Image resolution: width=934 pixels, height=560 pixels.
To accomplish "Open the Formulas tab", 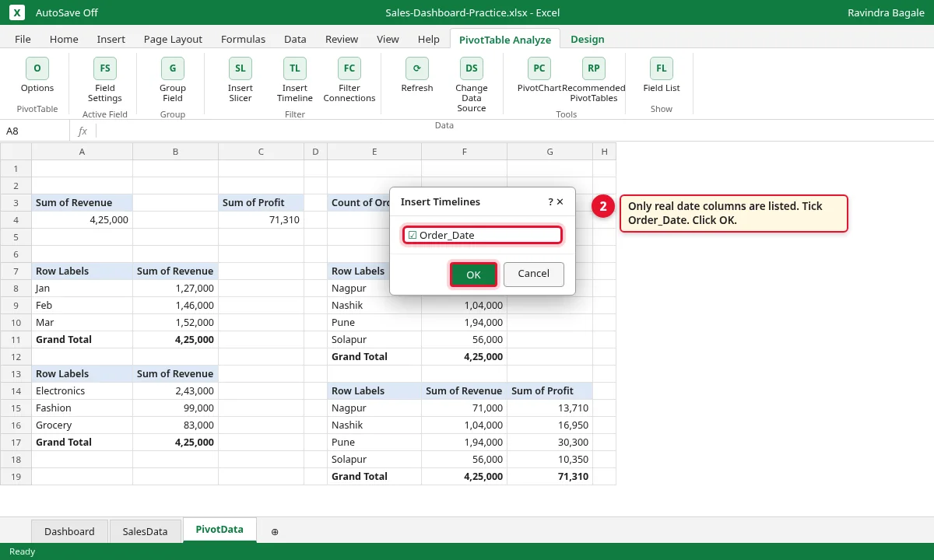I will pyautogui.click(x=243, y=39).
